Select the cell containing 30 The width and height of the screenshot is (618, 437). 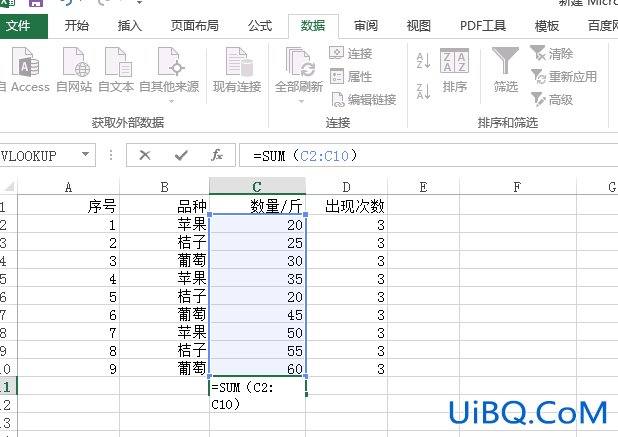[257, 261]
